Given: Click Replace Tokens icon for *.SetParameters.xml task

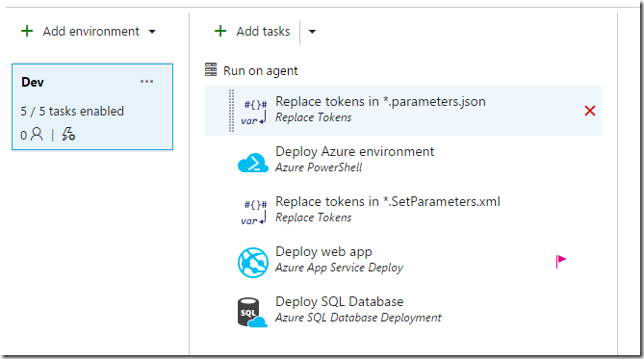Looking at the screenshot, I should click(253, 212).
